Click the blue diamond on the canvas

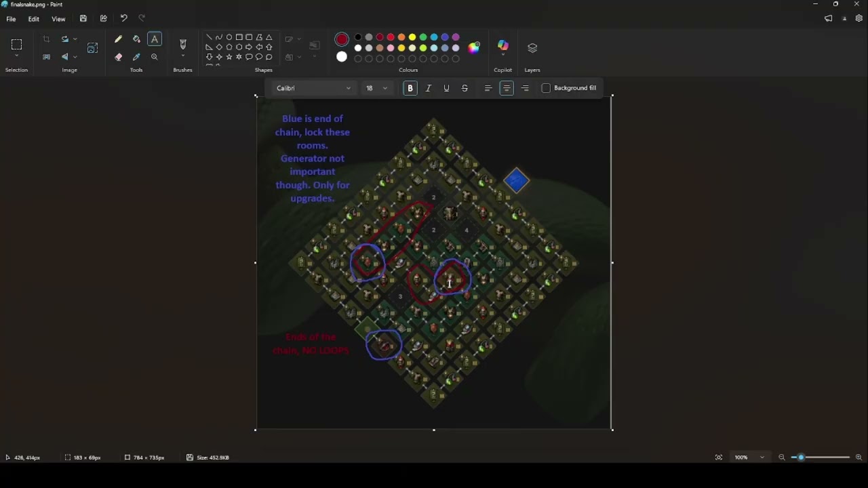pyautogui.click(x=517, y=181)
